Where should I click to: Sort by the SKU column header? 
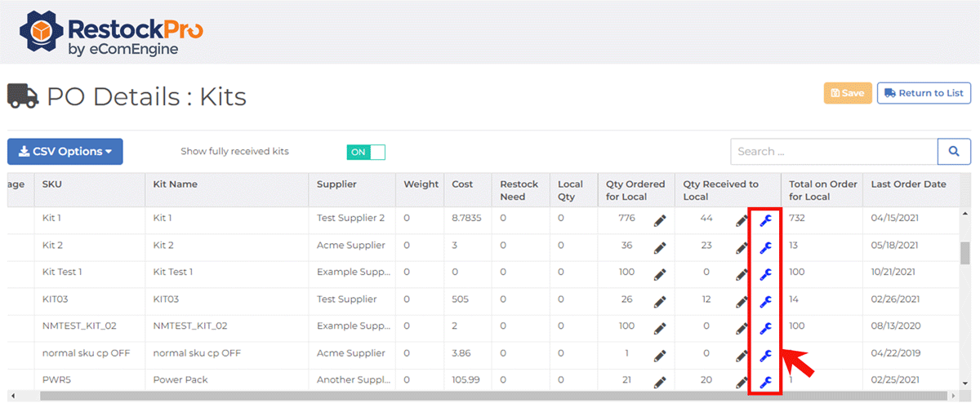tap(52, 184)
